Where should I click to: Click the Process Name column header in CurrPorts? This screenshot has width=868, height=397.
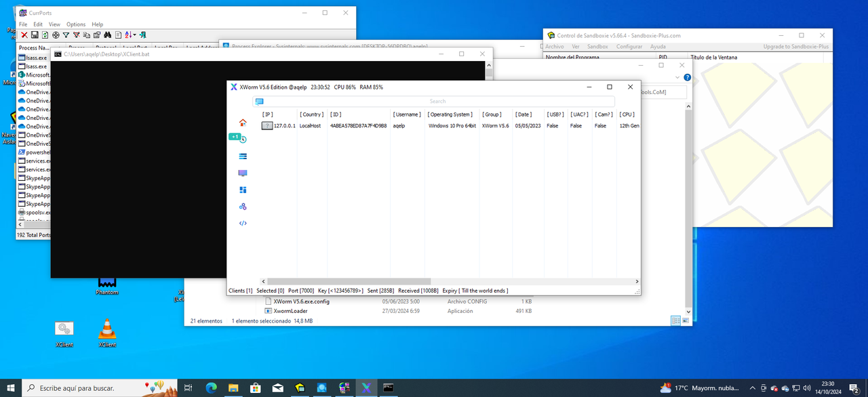click(34, 47)
